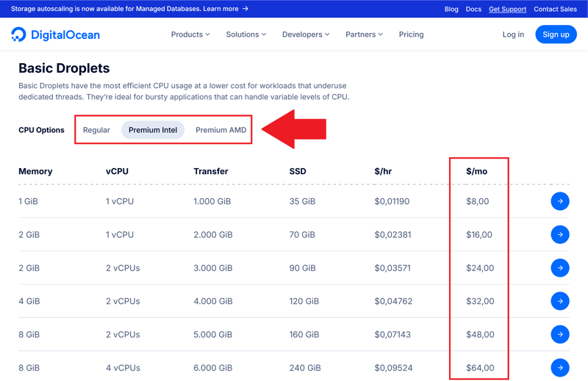Click the DigitalOcean logo
This screenshot has height=381, width=588.
(x=55, y=35)
